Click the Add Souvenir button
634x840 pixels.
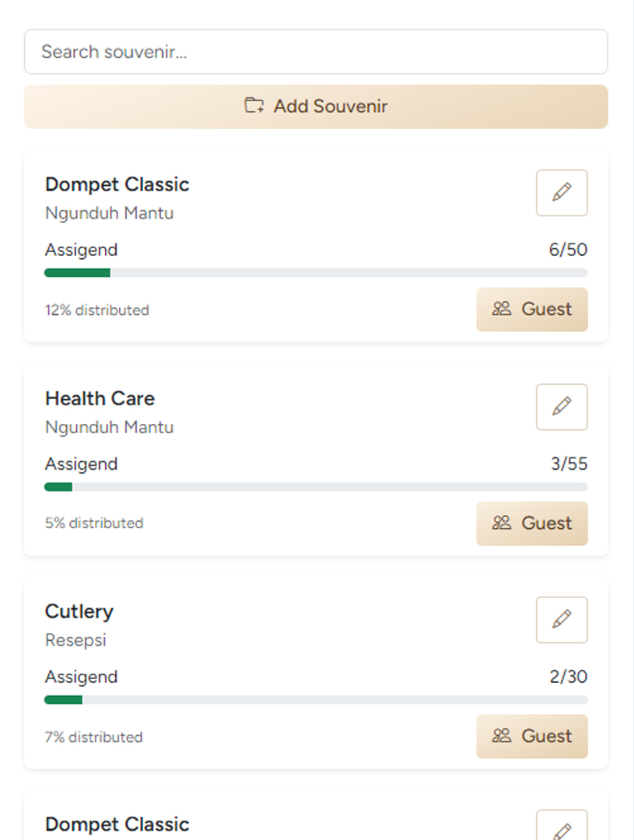click(316, 107)
